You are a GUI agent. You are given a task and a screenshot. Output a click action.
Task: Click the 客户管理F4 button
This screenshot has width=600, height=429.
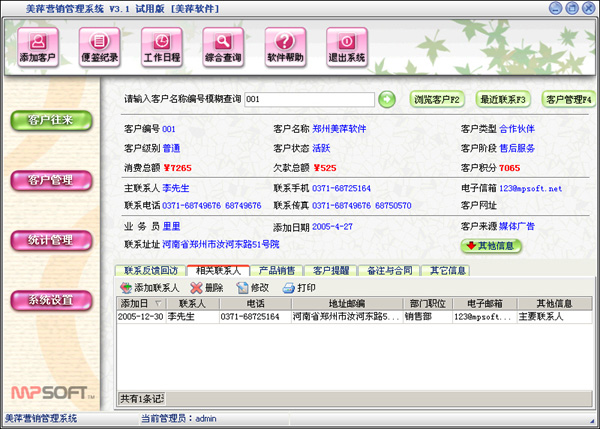[x=568, y=99]
